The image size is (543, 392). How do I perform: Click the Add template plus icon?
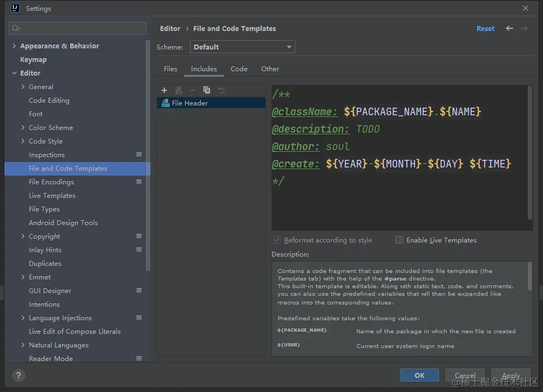pos(164,90)
